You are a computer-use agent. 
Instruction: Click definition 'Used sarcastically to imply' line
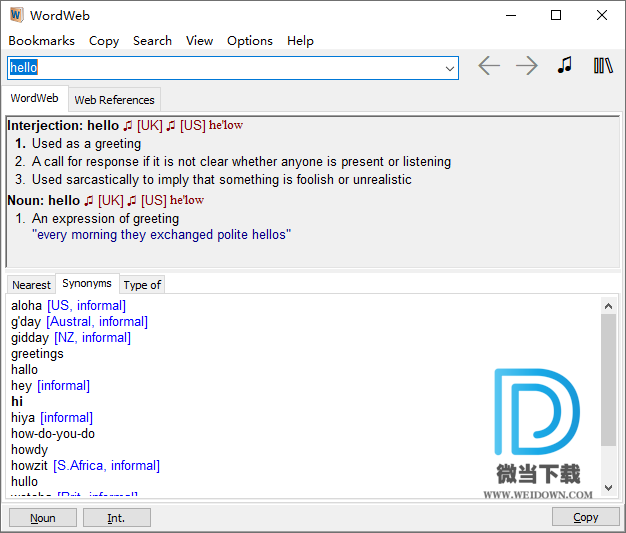click(222, 180)
